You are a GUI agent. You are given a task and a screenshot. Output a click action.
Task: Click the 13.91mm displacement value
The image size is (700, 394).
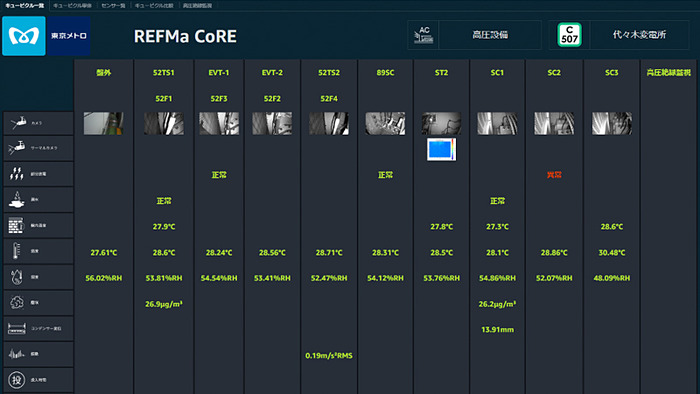497,330
